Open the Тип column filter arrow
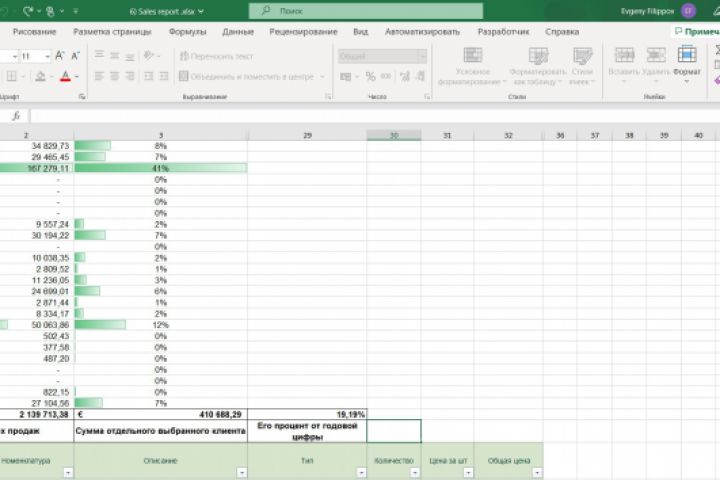720x480 pixels. (x=361, y=472)
